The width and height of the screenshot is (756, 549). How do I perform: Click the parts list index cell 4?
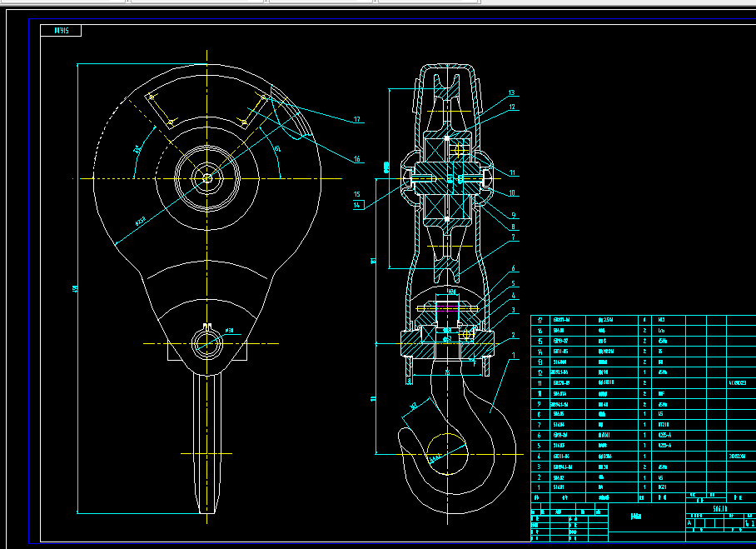pos(540,456)
